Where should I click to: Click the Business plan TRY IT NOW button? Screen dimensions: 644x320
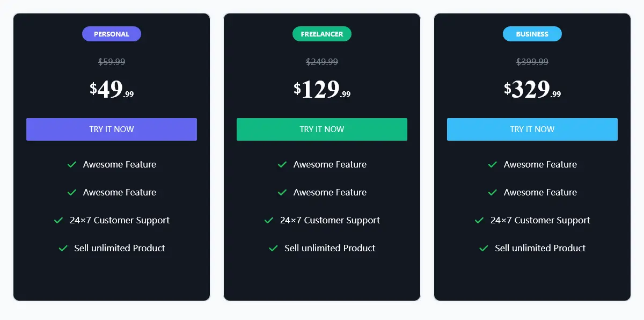532,129
